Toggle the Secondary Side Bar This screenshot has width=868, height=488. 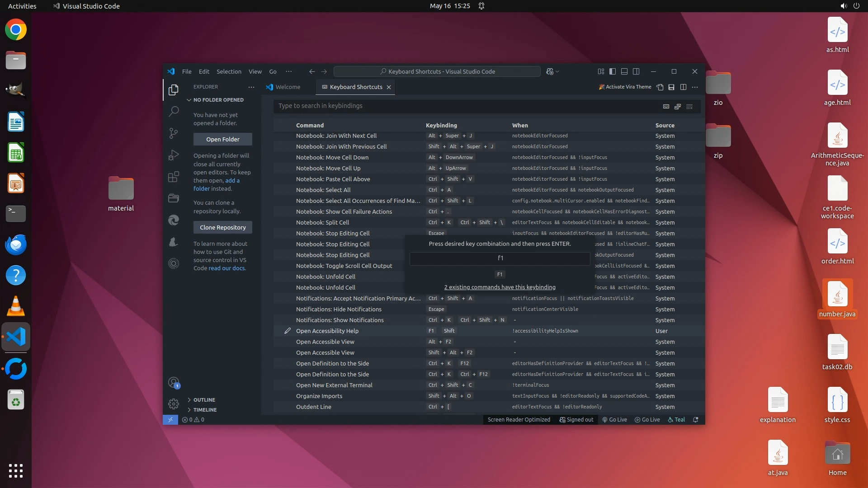pos(636,71)
